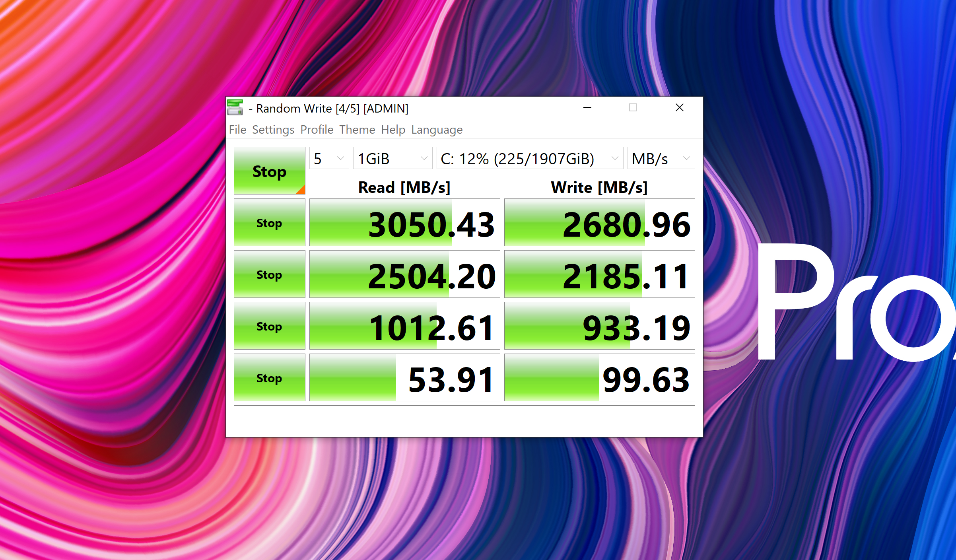Stop the test in the 3050.43 row

pyautogui.click(x=269, y=222)
